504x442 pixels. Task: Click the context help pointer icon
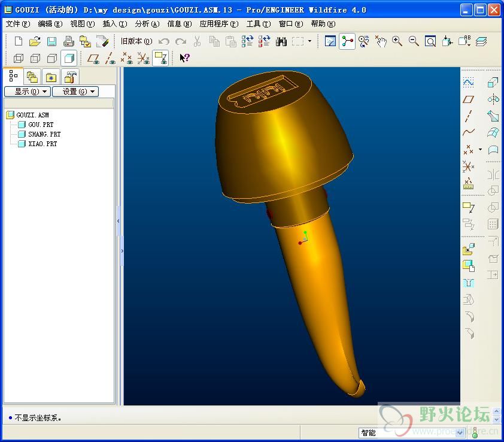(x=184, y=58)
